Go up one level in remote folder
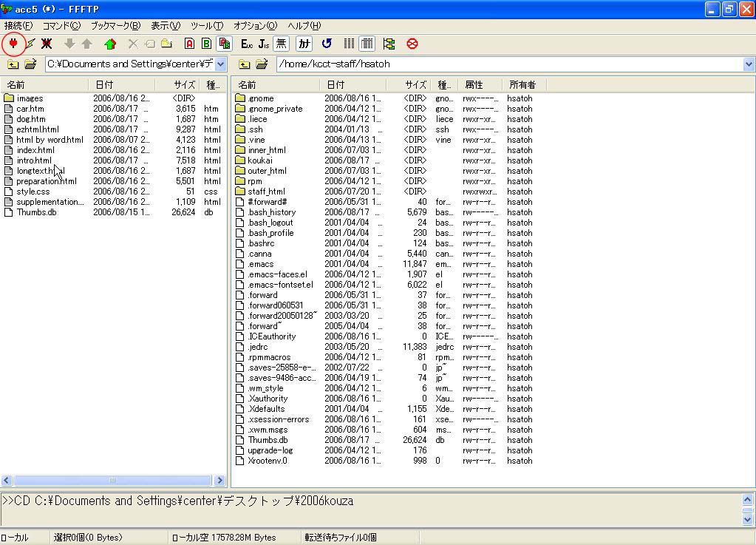This screenshot has height=545, width=756. (245, 64)
